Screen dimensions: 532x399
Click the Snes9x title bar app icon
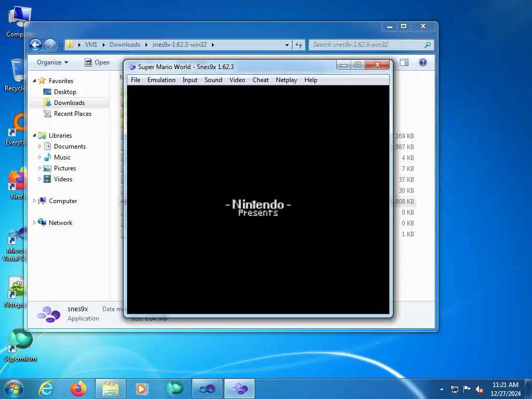click(x=132, y=67)
